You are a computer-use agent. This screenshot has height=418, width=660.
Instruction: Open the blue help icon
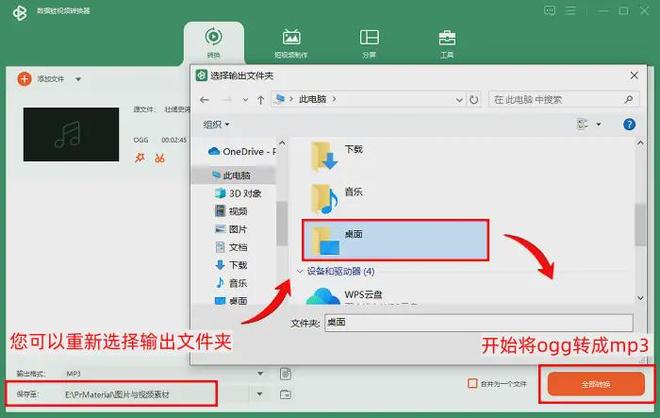[x=629, y=125]
